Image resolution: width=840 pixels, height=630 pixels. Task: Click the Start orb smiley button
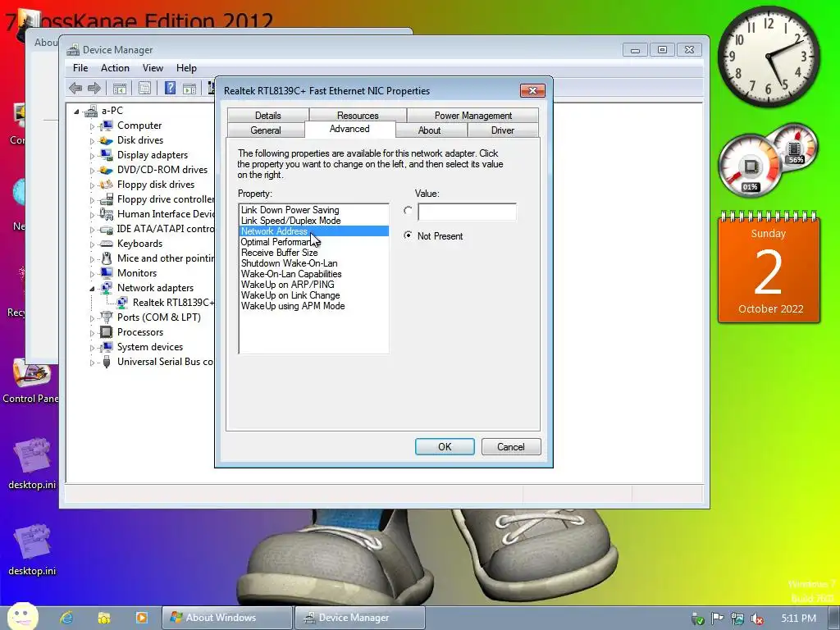click(x=22, y=617)
